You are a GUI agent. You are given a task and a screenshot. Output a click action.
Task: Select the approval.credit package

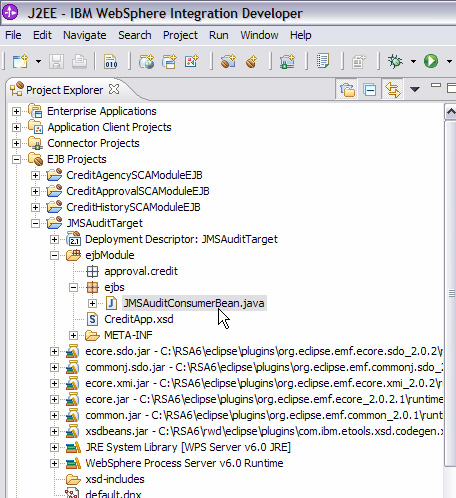click(141, 271)
